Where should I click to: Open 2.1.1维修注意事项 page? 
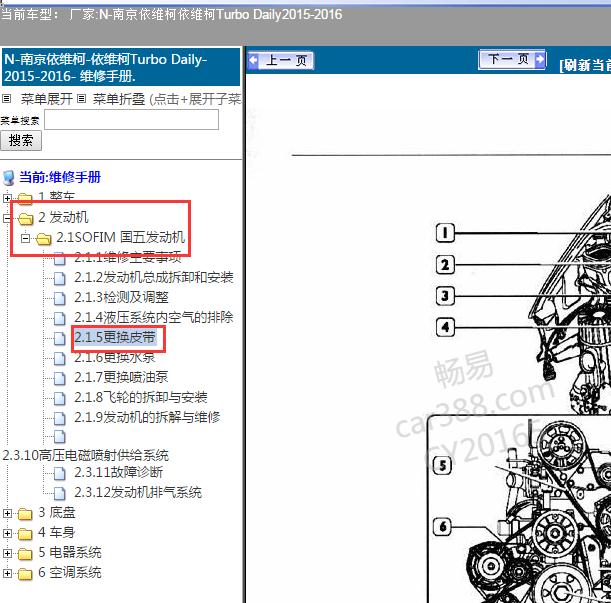128,257
